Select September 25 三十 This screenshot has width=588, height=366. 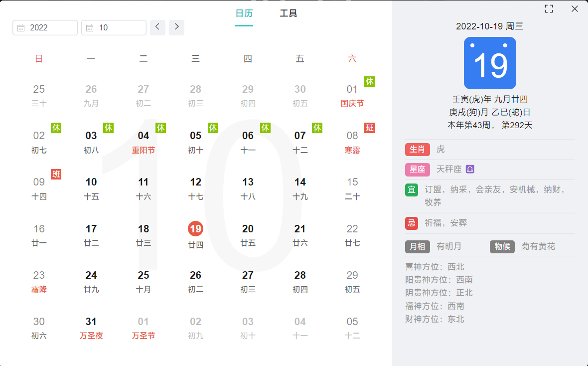39,95
